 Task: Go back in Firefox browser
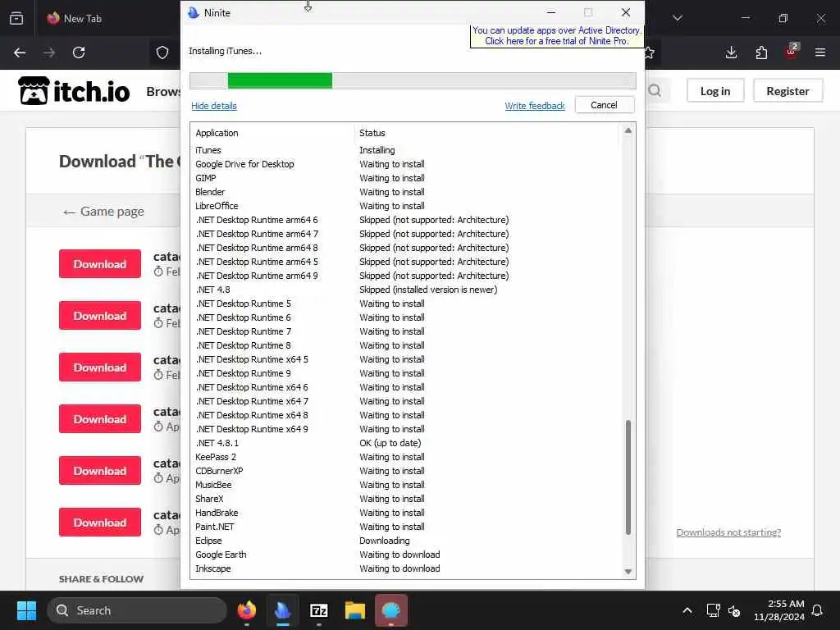20,52
